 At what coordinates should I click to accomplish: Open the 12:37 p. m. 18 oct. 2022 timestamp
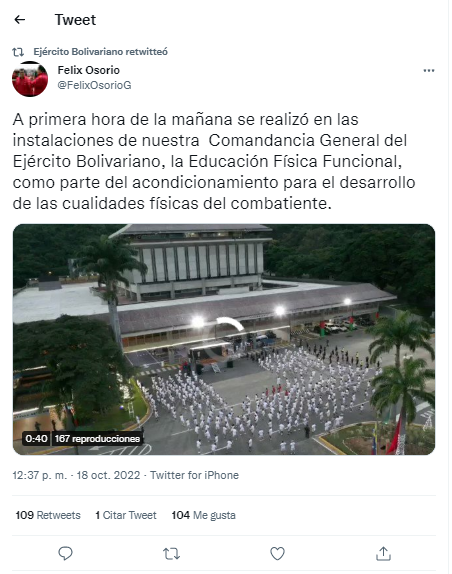pos(76,475)
